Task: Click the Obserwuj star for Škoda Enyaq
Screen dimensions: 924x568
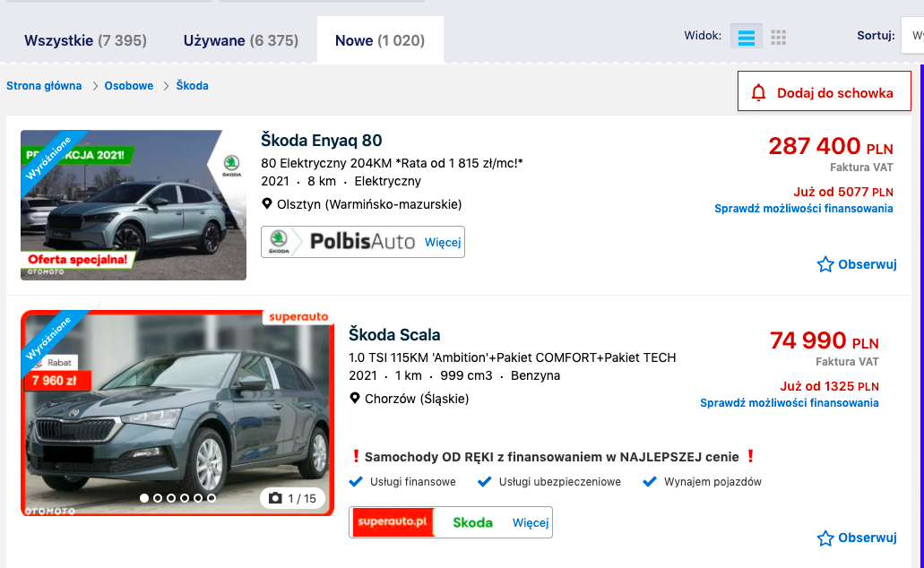Action: 825,264
